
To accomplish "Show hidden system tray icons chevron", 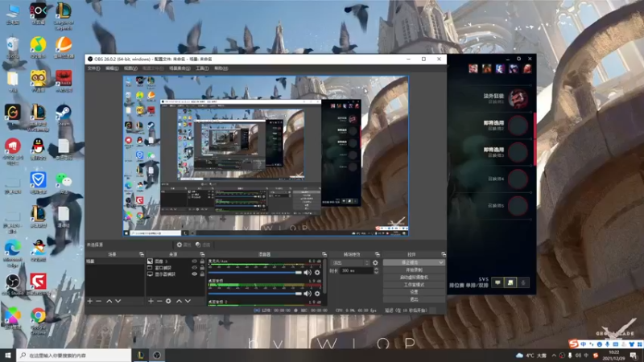I will pyautogui.click(x=554, y=356).
